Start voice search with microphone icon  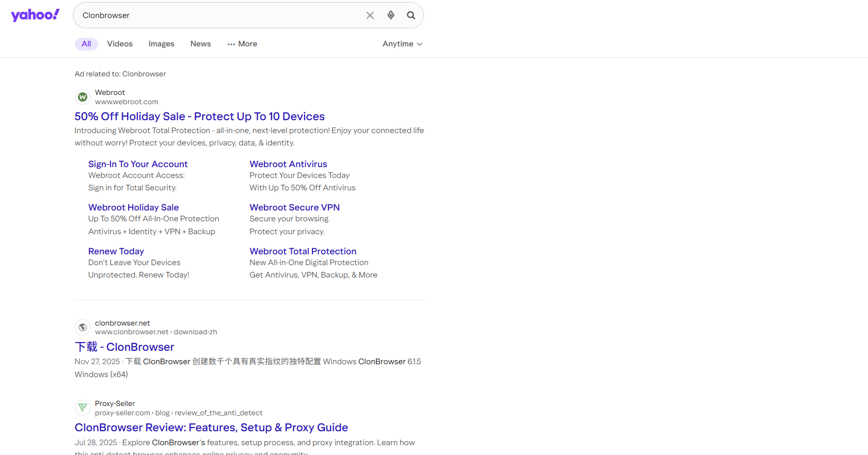391,15
